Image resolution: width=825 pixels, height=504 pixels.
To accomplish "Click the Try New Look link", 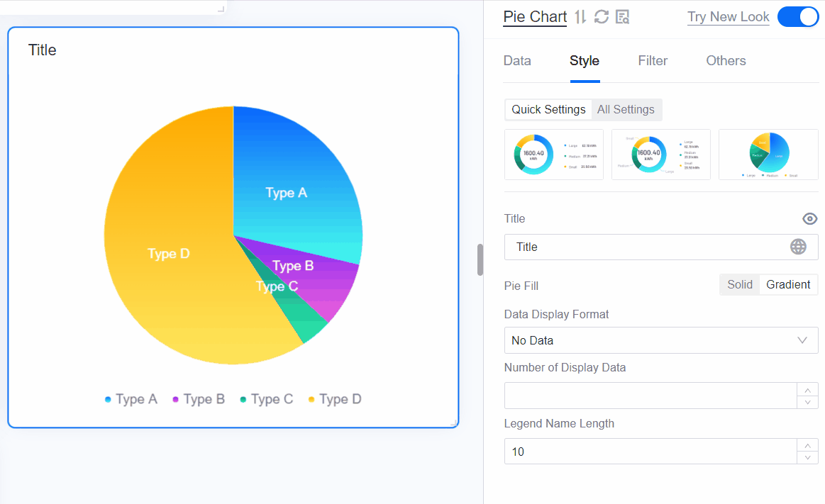I will click(x=728, y=17).
